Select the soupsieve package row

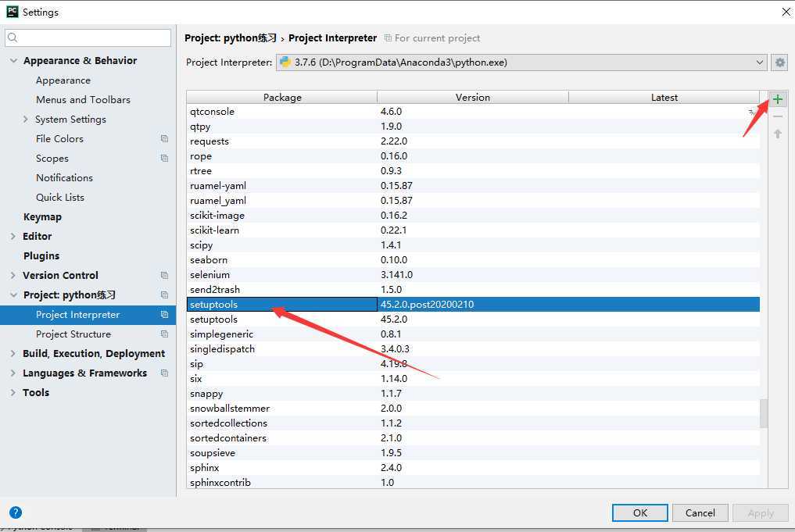pyautogui.click(x=473, y=453)
